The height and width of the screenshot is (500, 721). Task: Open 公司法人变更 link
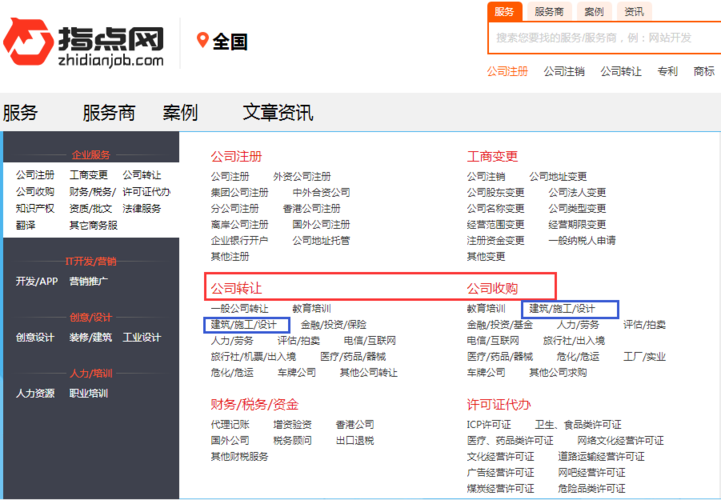(x=577, y=192)
